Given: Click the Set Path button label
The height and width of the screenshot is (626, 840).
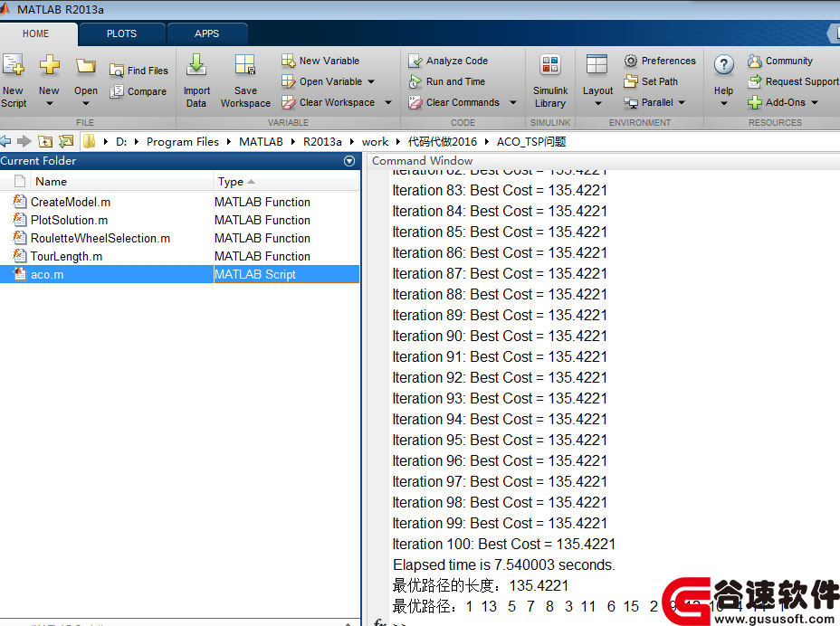Looking at the screenshot, I should (660, 81).
